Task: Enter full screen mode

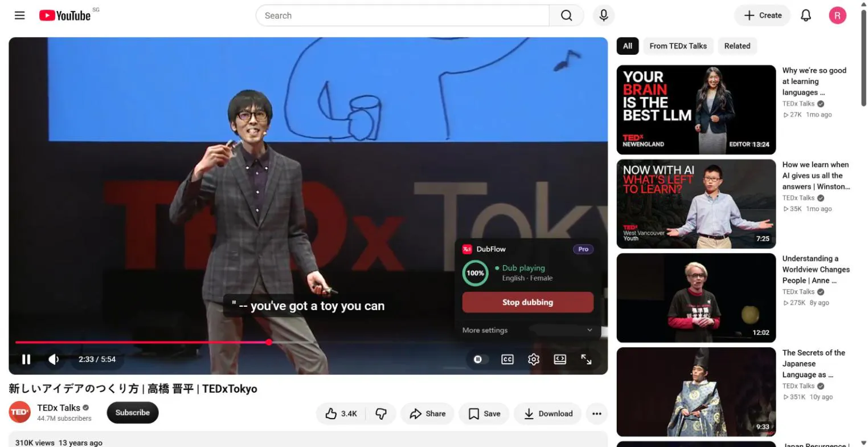Action: pyautogui.click(x=586, y=359)
